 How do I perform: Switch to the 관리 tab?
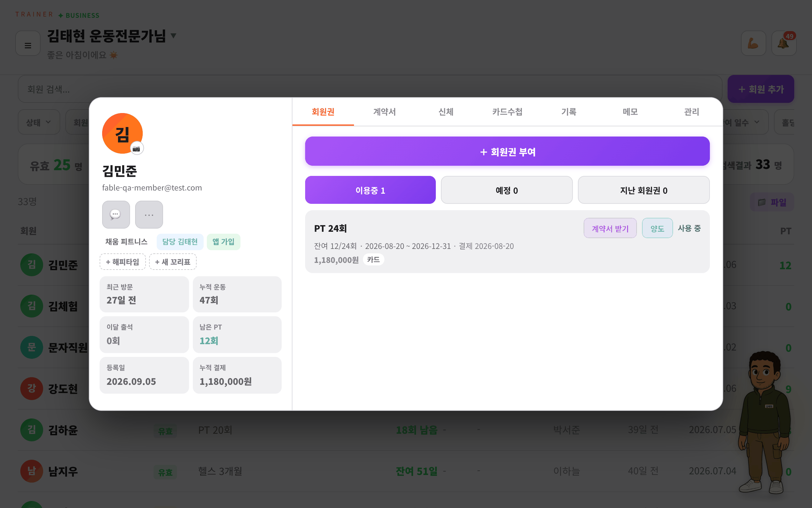tap(691, 112)
